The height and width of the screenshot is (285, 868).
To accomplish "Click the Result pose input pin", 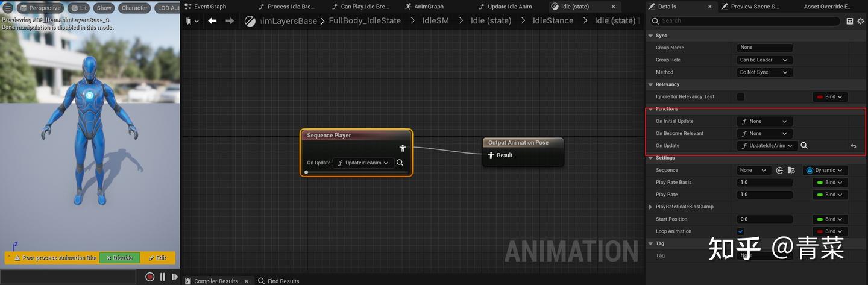I will (x=491, y=155).
